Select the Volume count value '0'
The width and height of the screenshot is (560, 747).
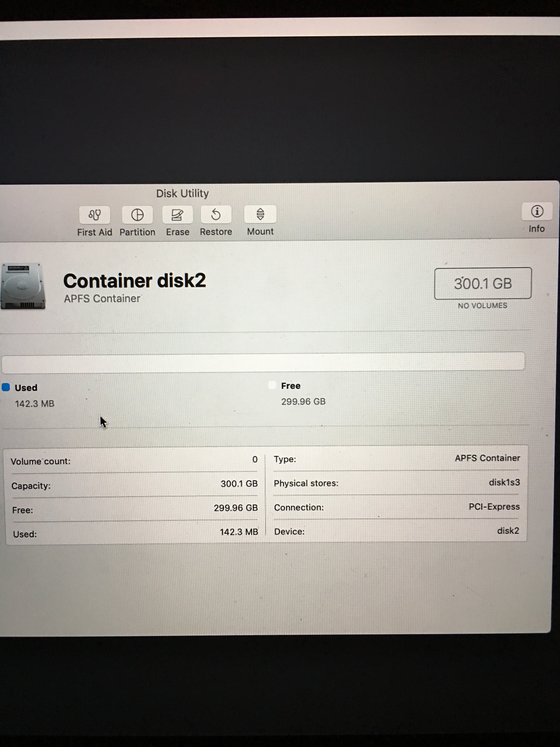pos(255,459)
